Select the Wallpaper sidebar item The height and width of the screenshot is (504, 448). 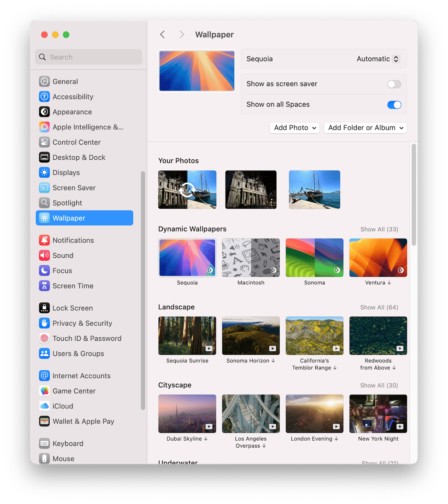(x=84, y=218)
